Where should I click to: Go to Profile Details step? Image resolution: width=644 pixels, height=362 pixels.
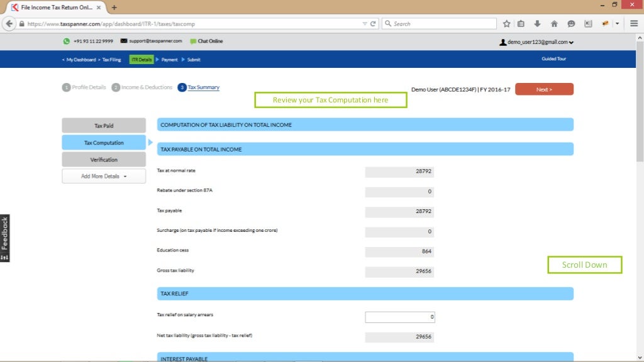pos(84,87)
